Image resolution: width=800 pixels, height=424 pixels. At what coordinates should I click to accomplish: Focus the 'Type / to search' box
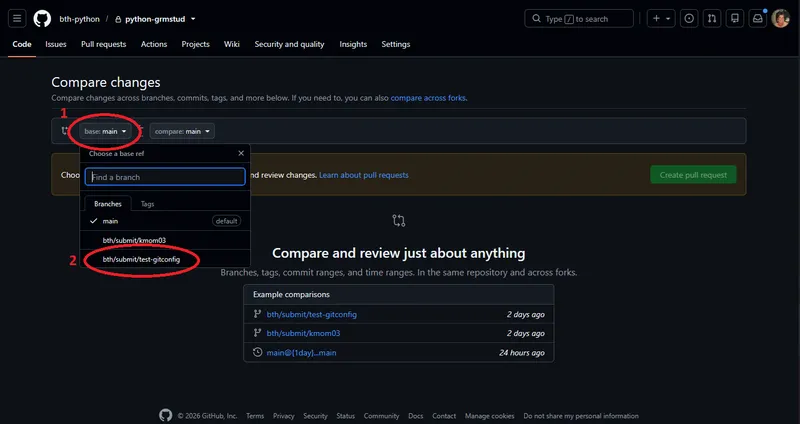tap(579, 19)
